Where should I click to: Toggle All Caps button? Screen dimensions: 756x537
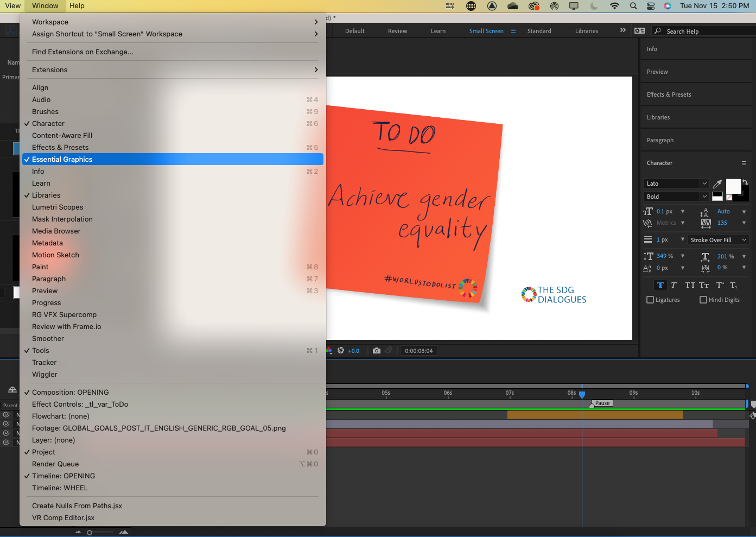tap(690, 285)
